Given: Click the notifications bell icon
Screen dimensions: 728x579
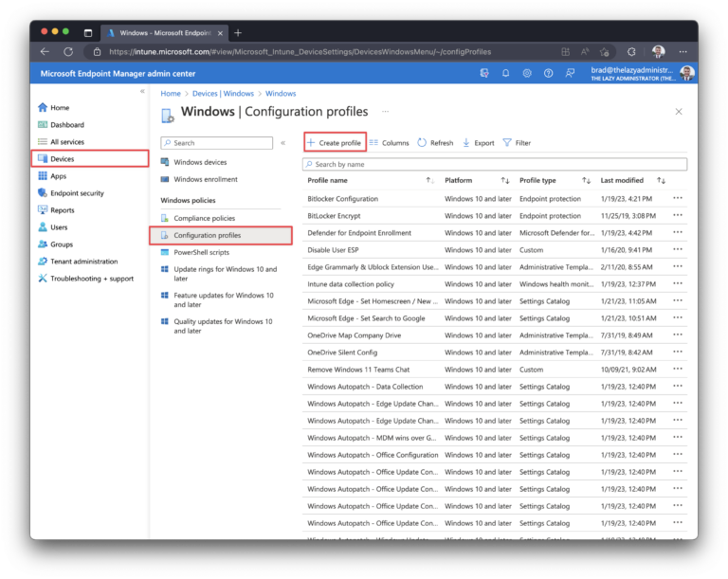Looking at the screenshot, I should coord(505,73).
